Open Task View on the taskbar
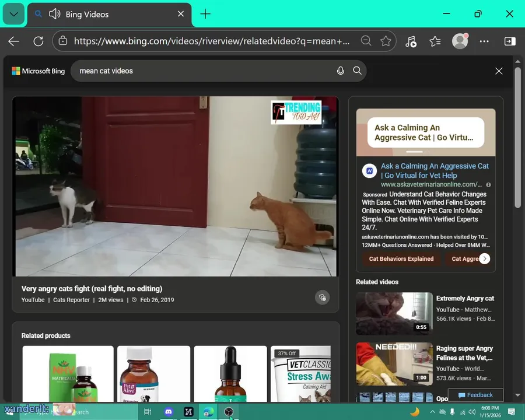The width and height of the screenshot is (525, 420). click(x=148, y=412)
